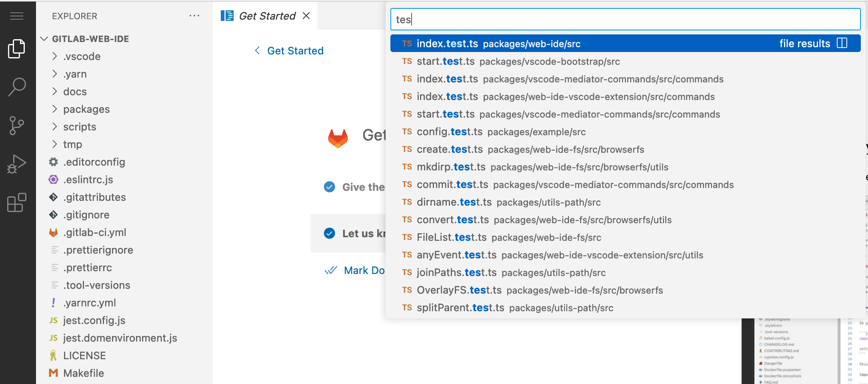Toggle the 'Let us know' step checkmark
The image size is (868, 384).
[329, 233]
